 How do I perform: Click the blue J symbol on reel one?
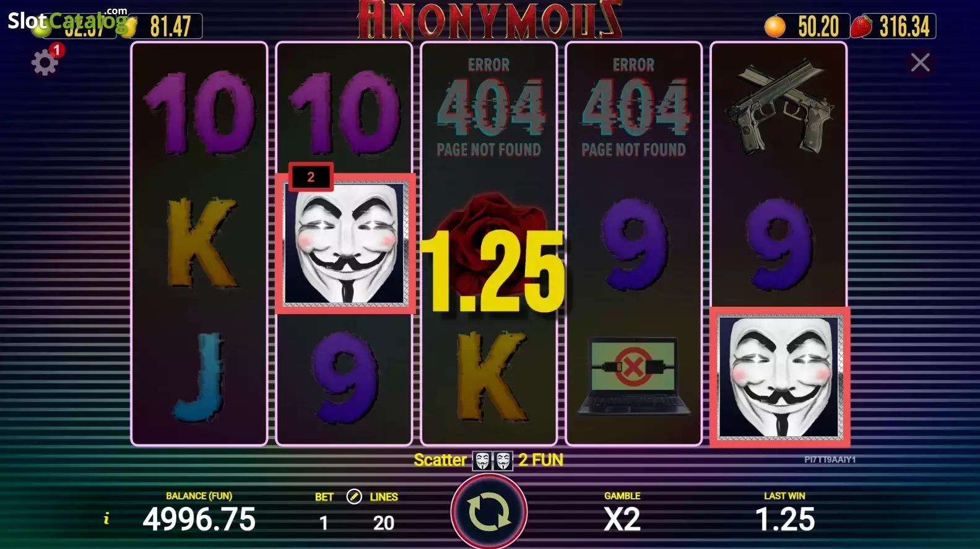tap(199, 377)
